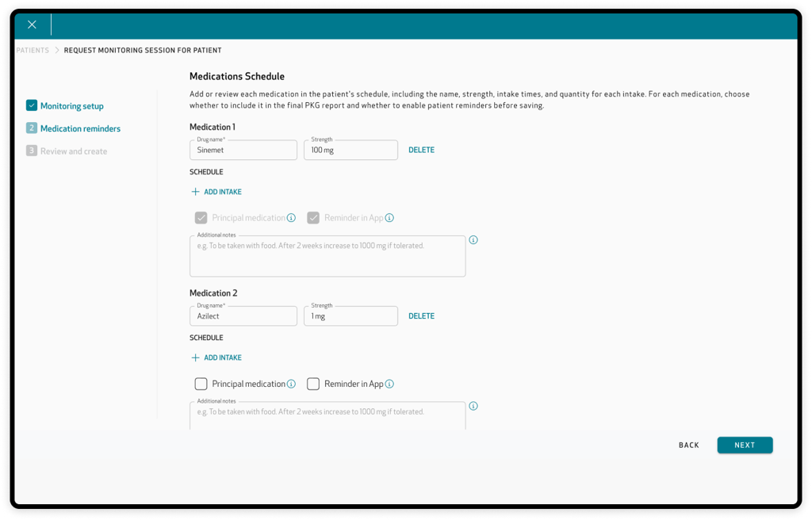This screenshot has height=520, width=812.
Task: Close the monitoring session request with X icon
Action: click(32, 25)
